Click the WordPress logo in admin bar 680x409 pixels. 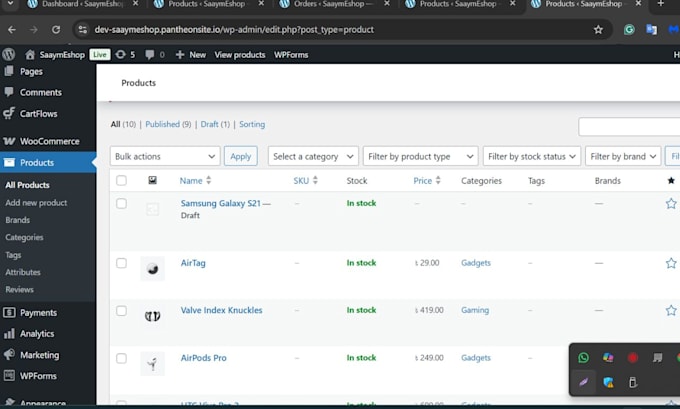(x=9, y=55)
